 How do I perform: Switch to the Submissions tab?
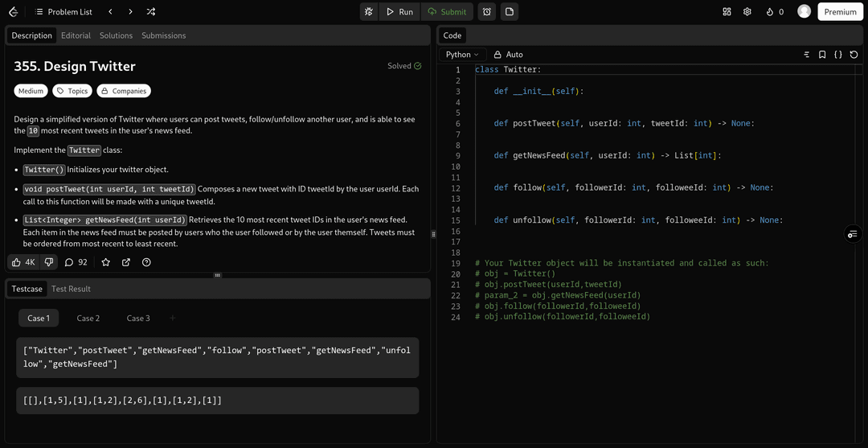pos(164,35)
